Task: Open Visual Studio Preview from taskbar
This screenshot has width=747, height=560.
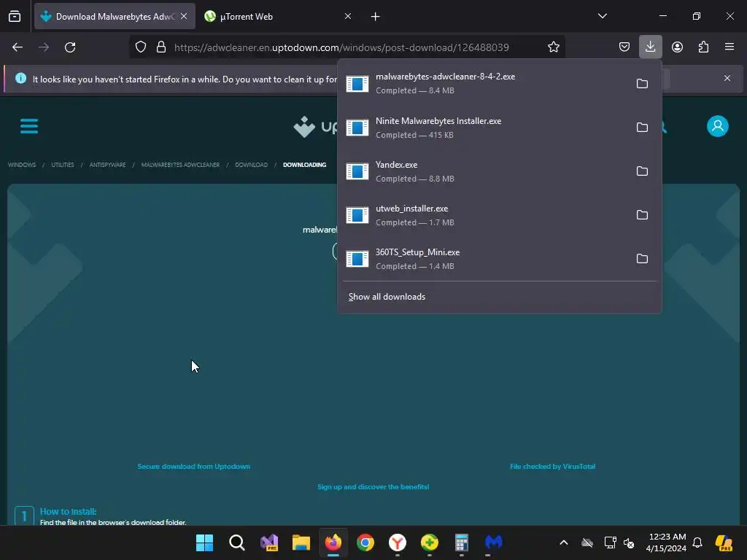Action: point(269,542)
